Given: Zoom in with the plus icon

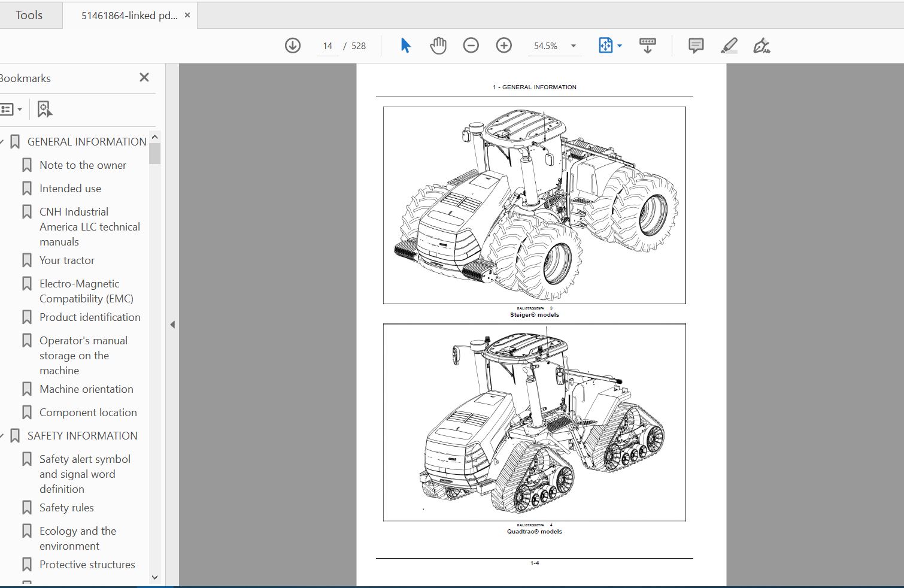Looking at the screenshot, I should (504, 46).
